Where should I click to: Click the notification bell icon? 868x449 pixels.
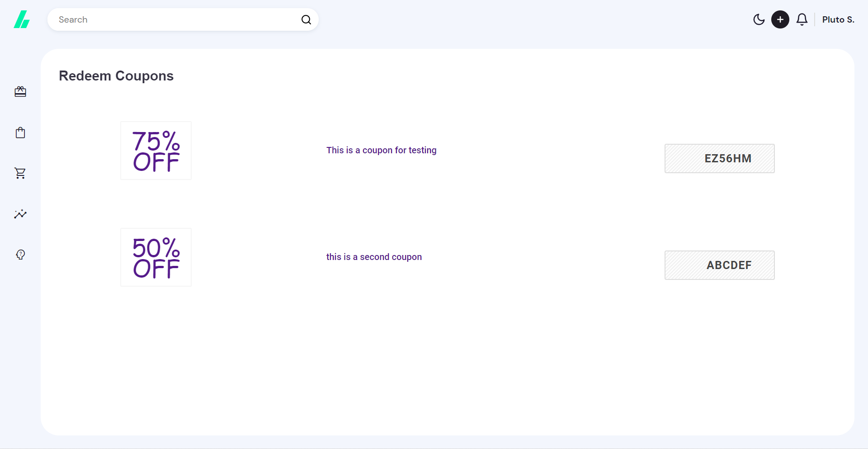pos(802,19)
